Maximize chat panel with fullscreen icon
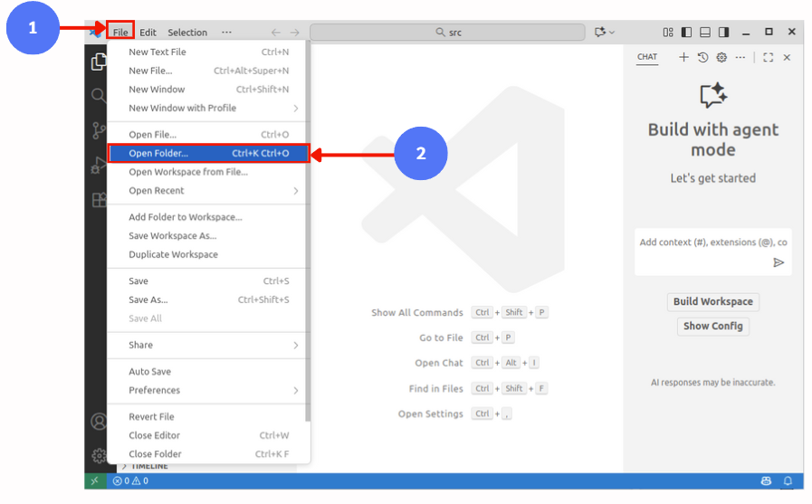This screenshot has width=812, height=504. pyautogui.click(x=768, y=57)
